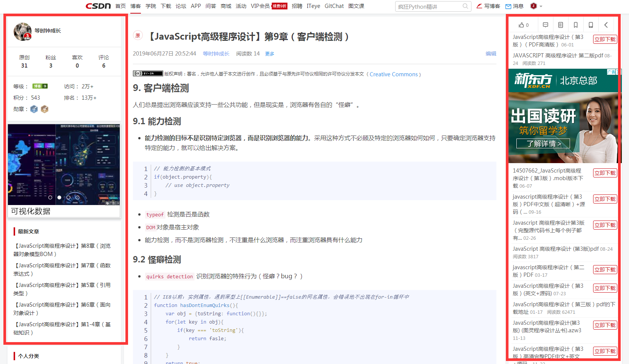The width and height of the screenshot is (629, 364).
Task: Expand the 更多 options under the title
Action: 270,54
